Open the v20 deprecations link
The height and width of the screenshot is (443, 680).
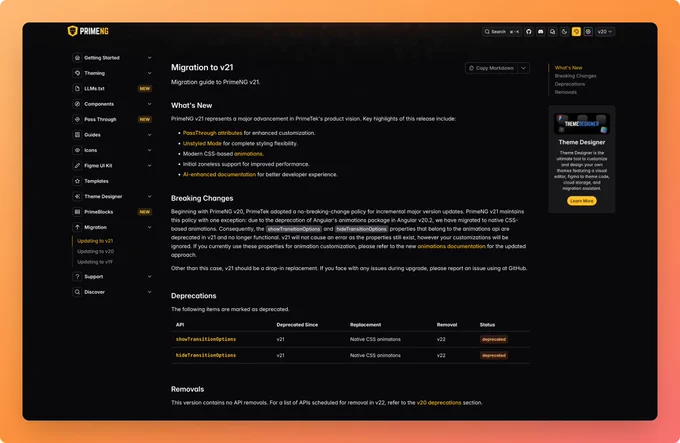coord(439,403)
